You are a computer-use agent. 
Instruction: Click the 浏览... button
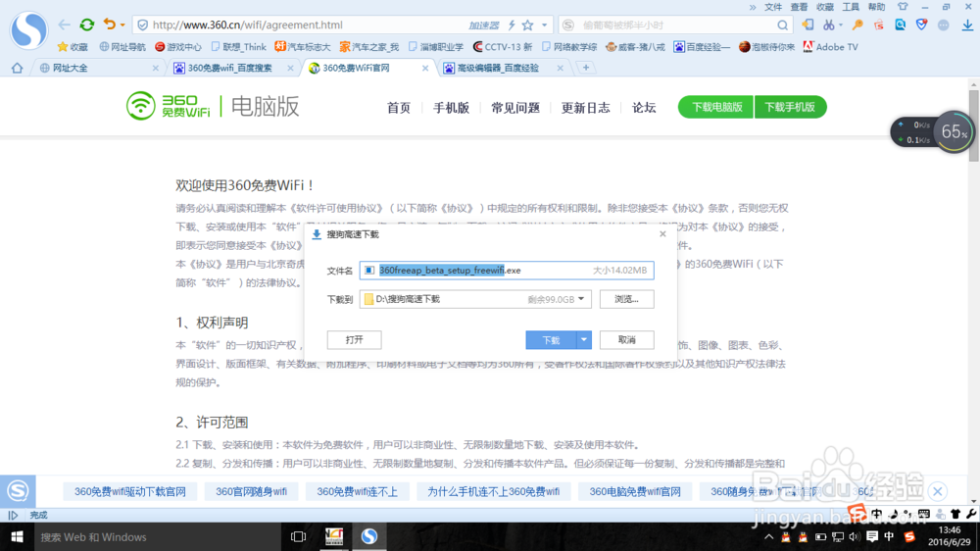[x=626, y=299]
